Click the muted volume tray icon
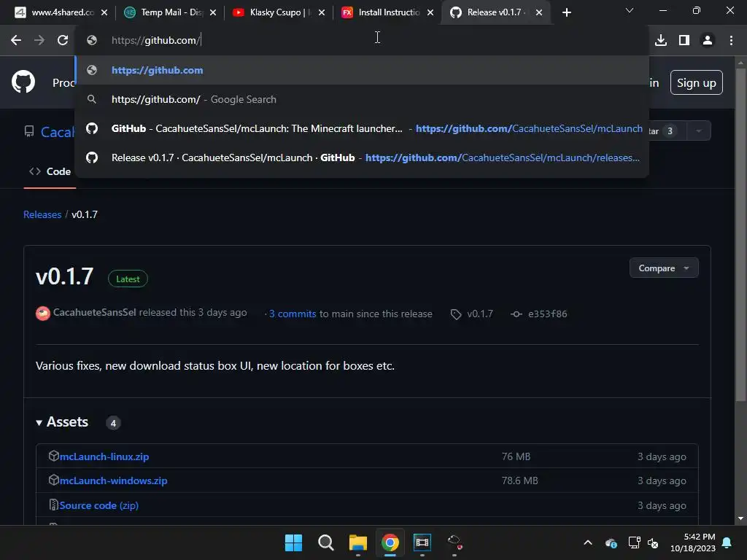 pos(653,542)
